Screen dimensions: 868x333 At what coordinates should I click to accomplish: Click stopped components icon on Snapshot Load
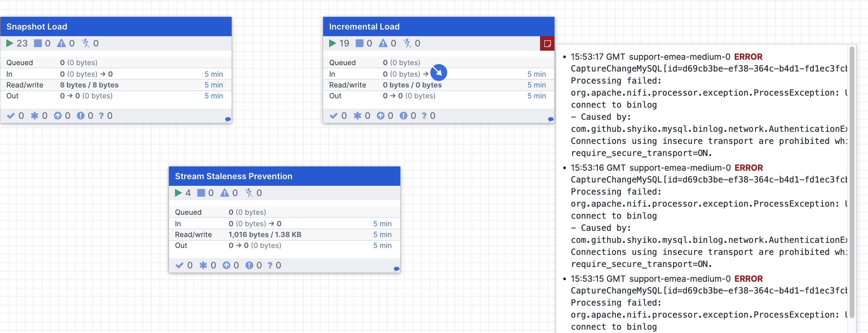click(x=39, y=43)
